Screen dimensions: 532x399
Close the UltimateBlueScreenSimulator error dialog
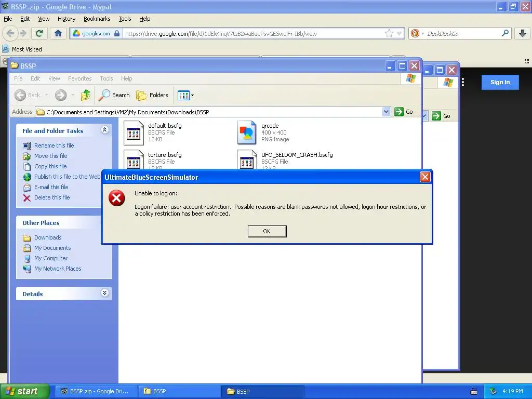click(425, 177)
